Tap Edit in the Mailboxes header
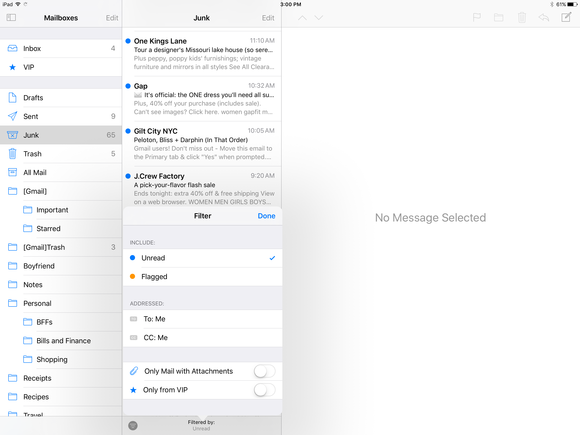Viewport: 580px width, 435px height. 112,18
